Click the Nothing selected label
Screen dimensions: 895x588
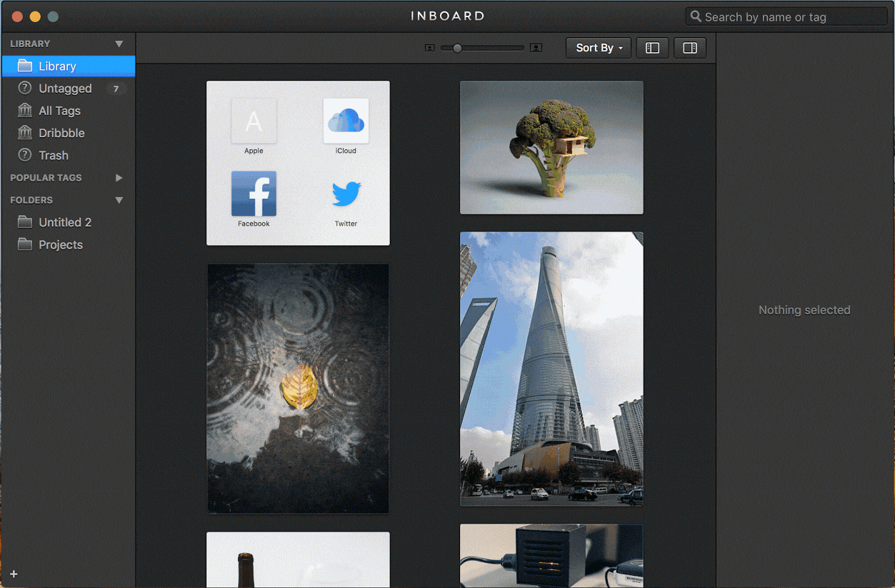(804, 310)
